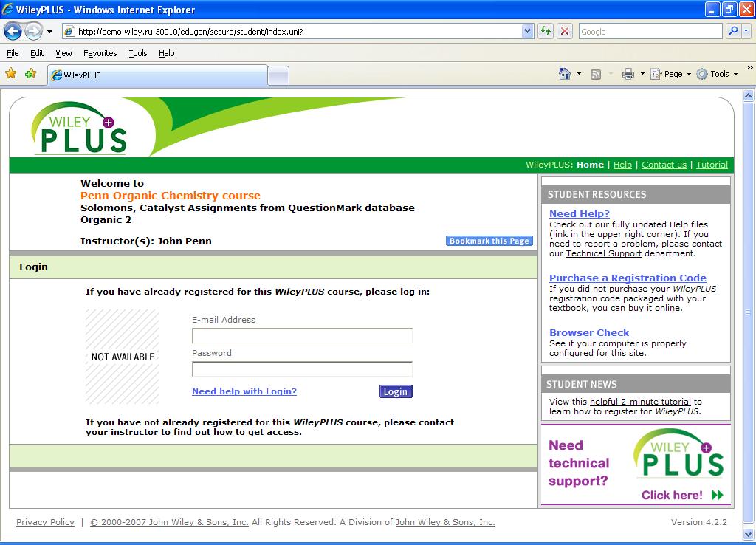Open the Favorites Center star icon
The image size is (756, 545).
coord(10,73)
